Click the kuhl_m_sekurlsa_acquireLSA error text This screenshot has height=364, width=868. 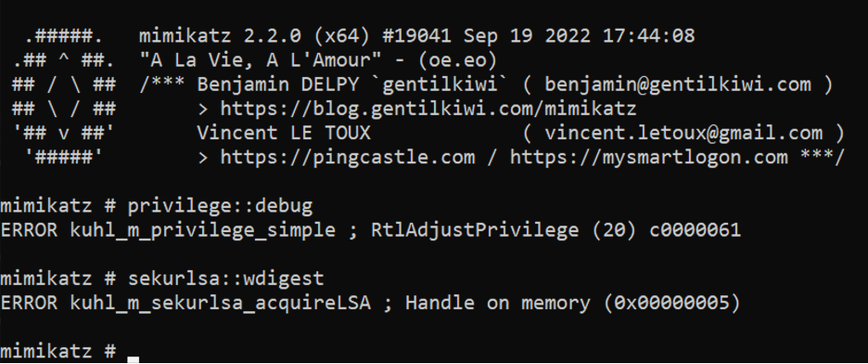pos(221,303)
